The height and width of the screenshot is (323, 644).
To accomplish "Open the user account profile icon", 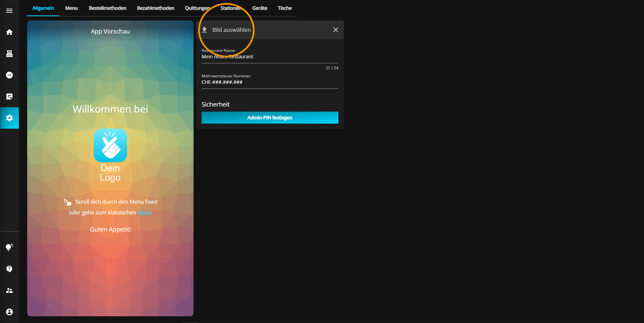I will point(9,312).
